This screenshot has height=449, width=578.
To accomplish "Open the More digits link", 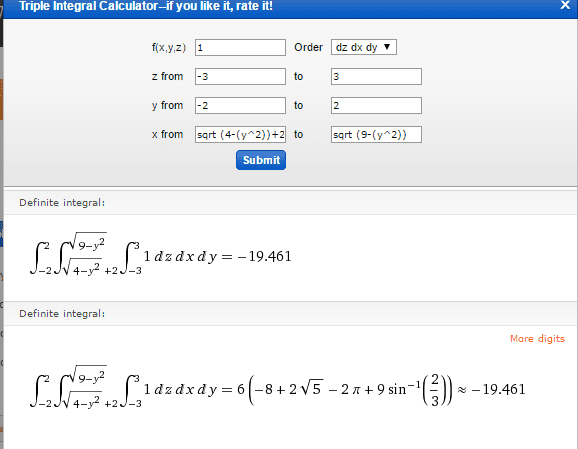I will tap(537, 338).
